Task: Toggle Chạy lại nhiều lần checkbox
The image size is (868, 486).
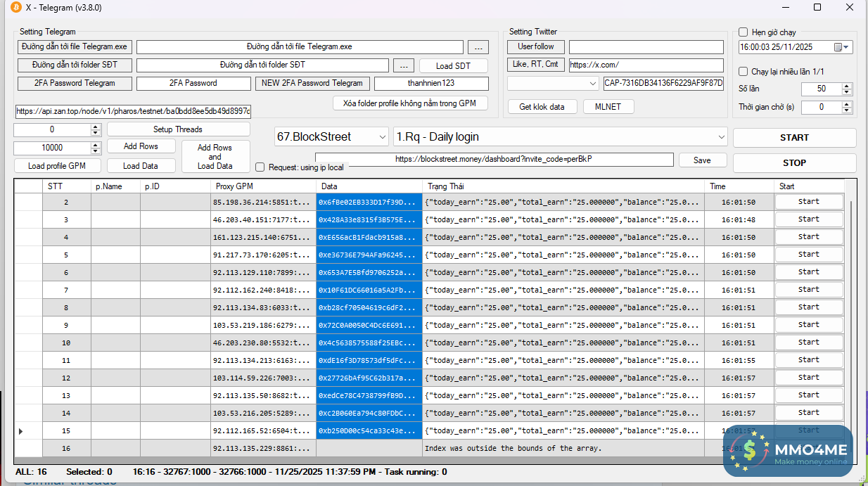Action: [743, 72]
